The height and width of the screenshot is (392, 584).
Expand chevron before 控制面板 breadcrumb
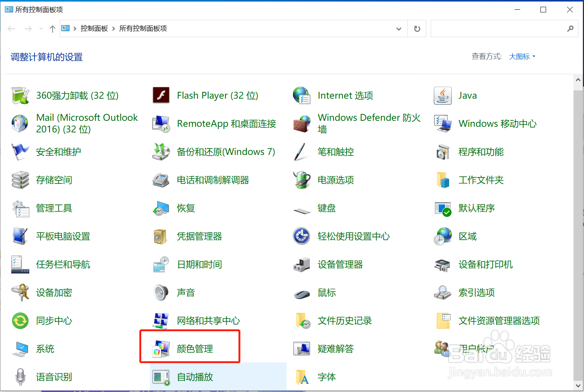[75, 29]
